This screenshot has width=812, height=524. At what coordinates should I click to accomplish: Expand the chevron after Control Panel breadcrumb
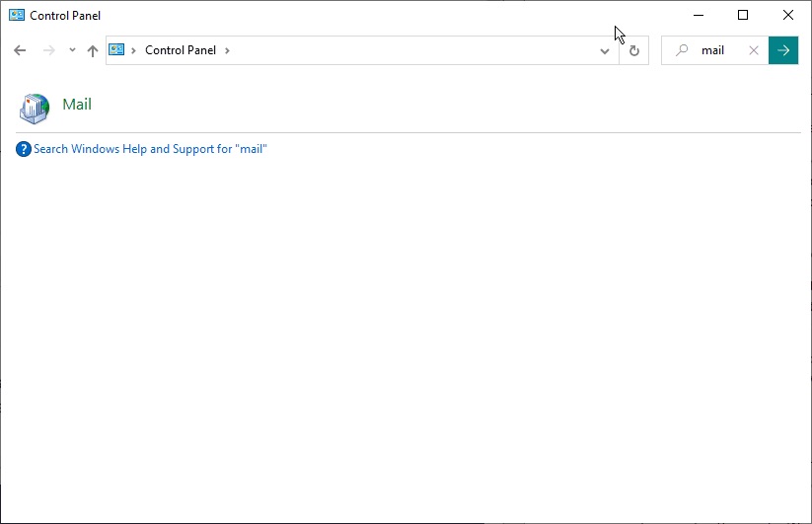pyautogui.click(x=227, y=50)
